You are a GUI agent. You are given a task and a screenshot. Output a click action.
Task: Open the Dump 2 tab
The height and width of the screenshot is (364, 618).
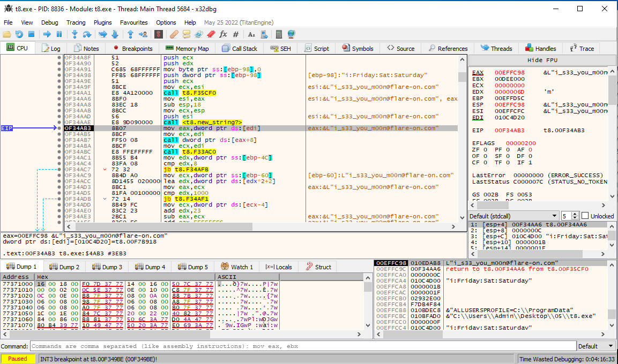65,267
